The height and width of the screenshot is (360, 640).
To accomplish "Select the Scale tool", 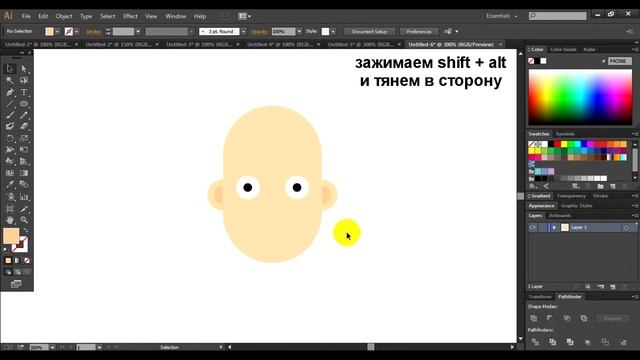I will (x=24, y=138).
